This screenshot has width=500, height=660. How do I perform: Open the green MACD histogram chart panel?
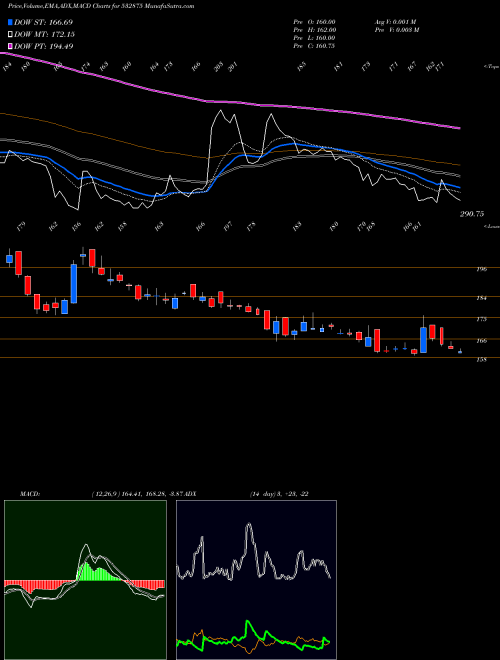(x=85, y=580)
